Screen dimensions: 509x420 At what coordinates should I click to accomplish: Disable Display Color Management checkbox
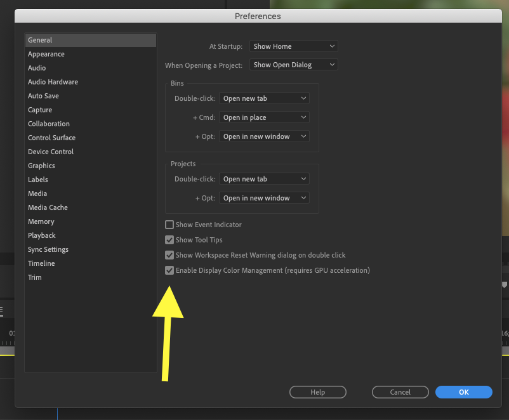tap(169, 270)
